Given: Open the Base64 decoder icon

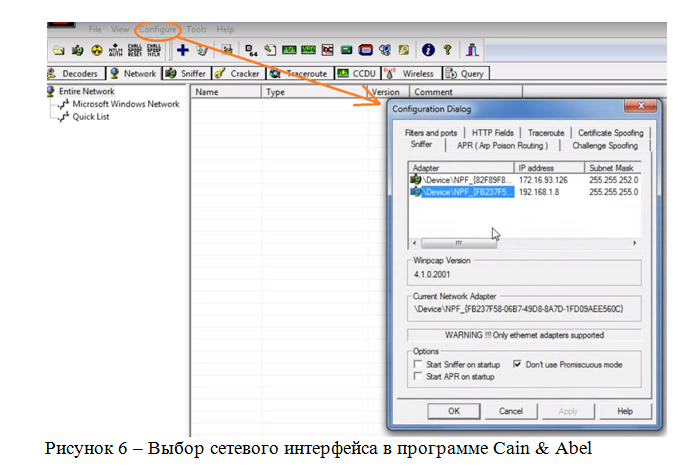Looking at the screenshot, I should (x=251, y=50).
